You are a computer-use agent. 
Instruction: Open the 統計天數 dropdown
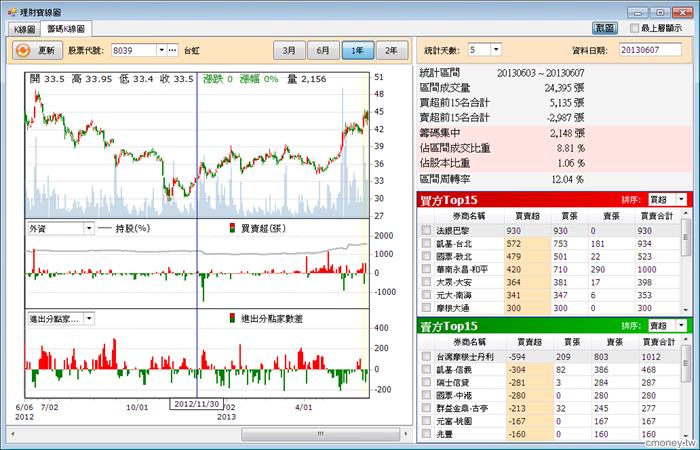point(496,49)
